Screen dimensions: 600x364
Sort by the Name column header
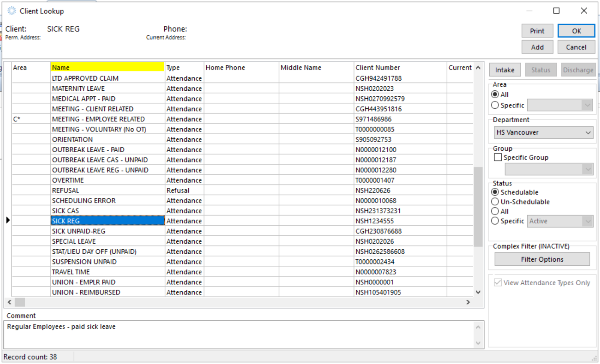107,67
